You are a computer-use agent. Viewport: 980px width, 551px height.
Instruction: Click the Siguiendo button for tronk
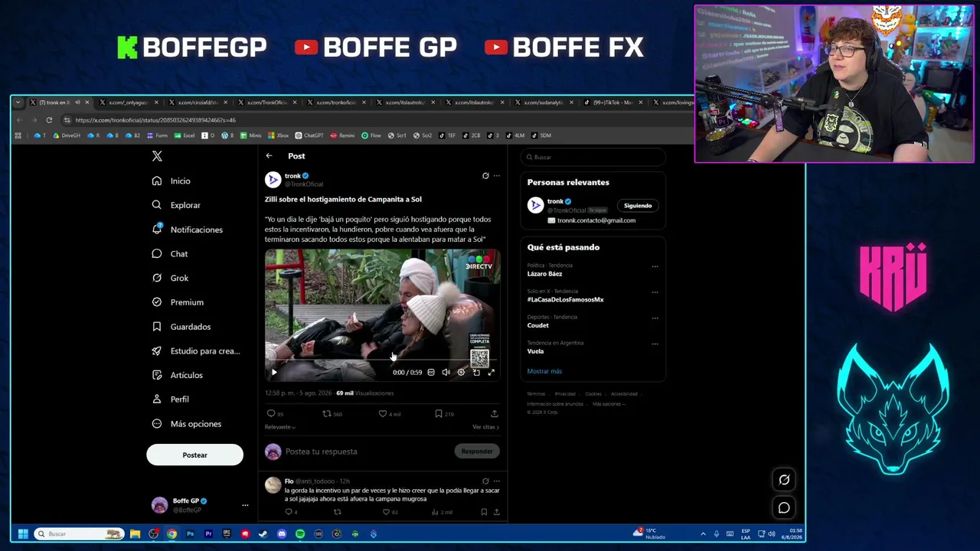(638, 206)
